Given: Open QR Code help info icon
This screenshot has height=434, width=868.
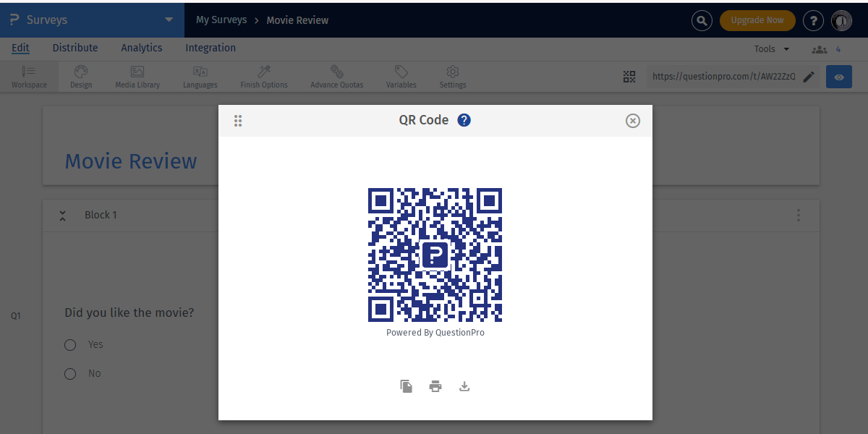Looking at the screenshot, I should (464, 120).
